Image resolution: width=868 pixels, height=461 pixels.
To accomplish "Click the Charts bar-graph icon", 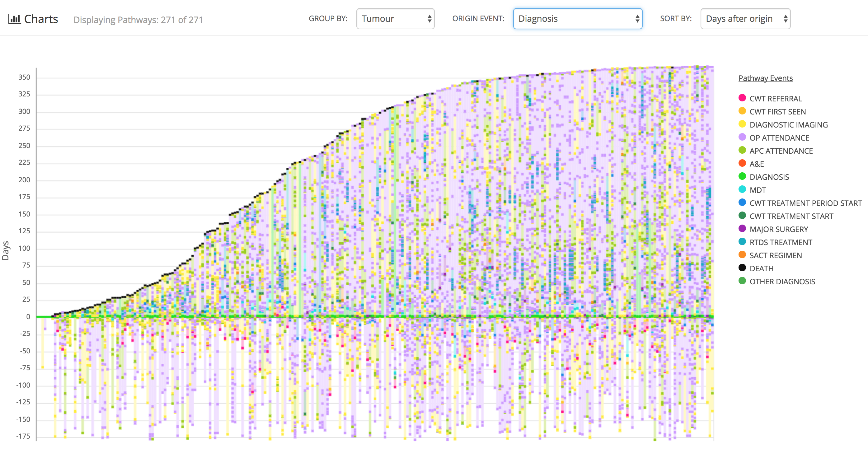I will (x=14, y=19).
